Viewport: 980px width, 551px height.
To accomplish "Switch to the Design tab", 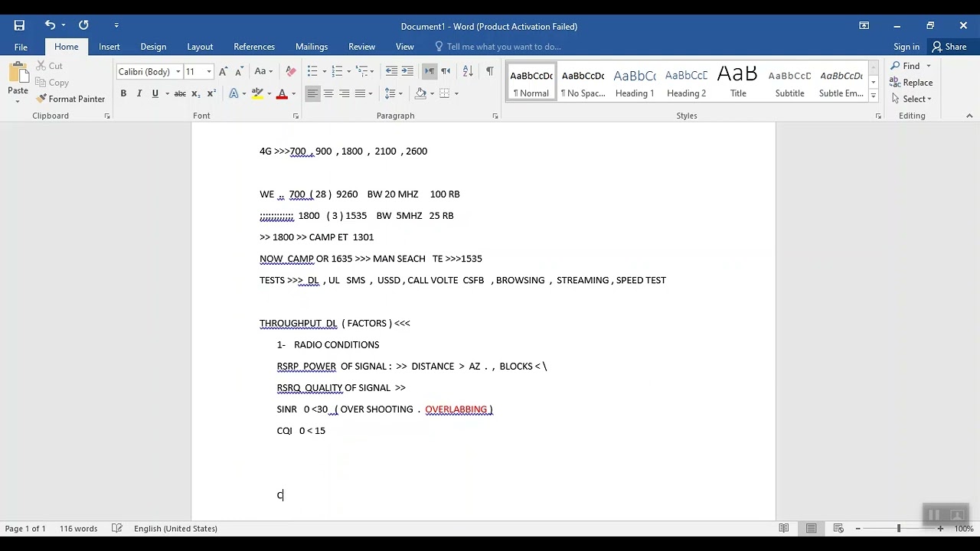I will (x=153, y=47).
